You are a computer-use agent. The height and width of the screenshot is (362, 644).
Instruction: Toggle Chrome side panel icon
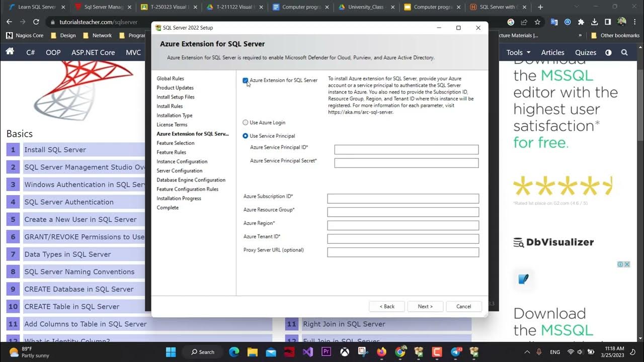point(608,22)
